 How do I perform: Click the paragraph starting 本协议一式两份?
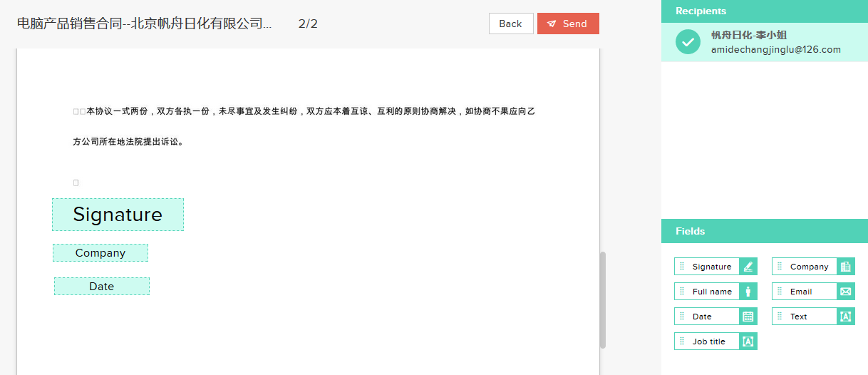click(x=304, y=111)
